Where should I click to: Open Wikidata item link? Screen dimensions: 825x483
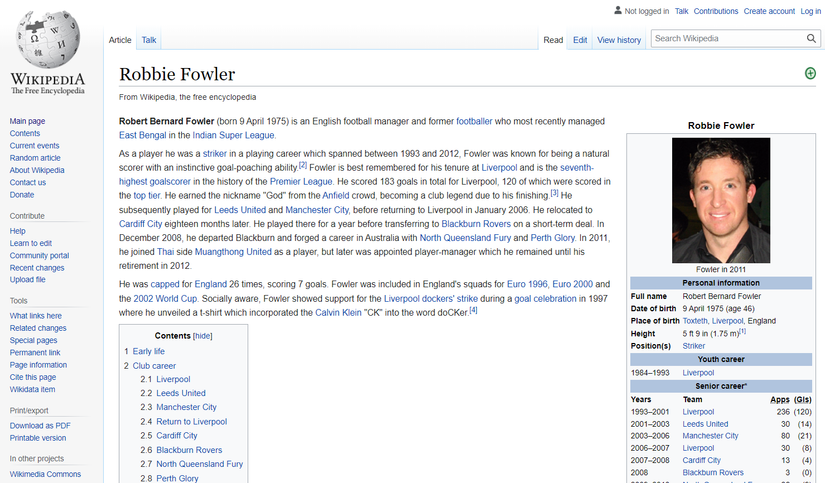(x=32, y=389)
